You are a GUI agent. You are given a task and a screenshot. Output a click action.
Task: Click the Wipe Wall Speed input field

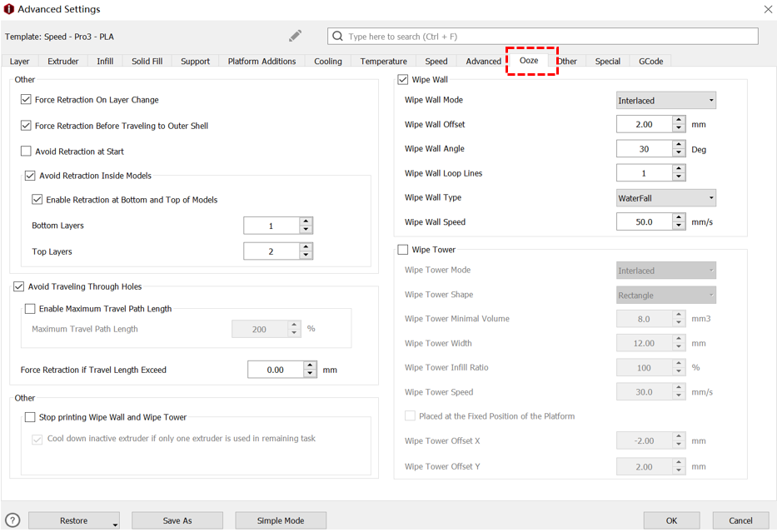(644, 222)
